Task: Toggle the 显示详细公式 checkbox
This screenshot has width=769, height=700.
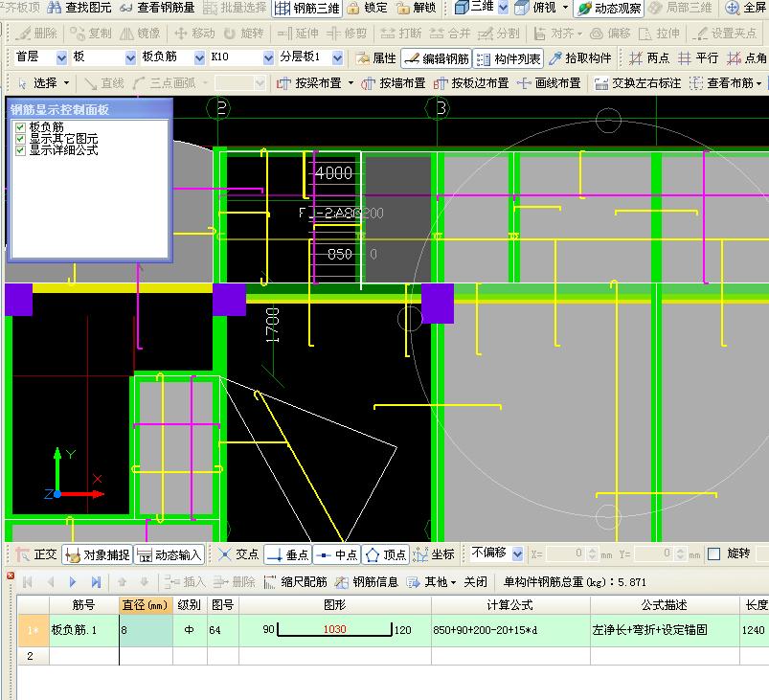Action: tap(20, 149)
